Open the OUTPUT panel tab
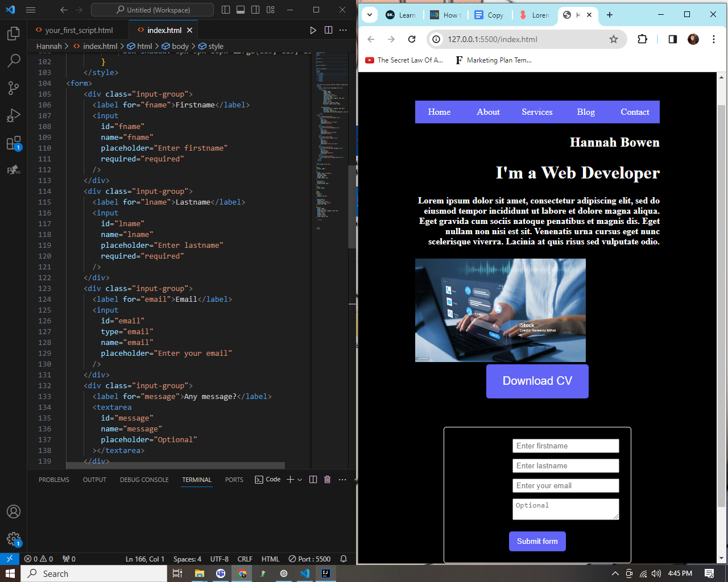Image resolution: width=728 pixels, height=582 pixels. click(94, 480)
